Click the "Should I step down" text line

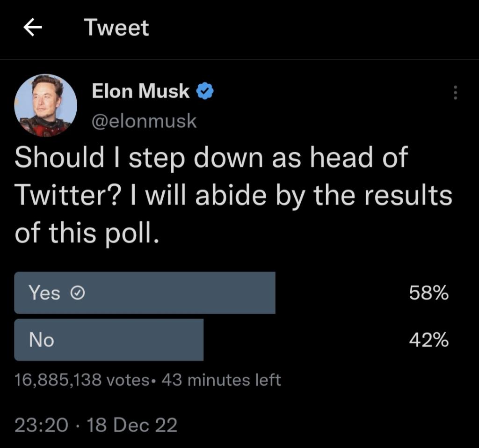click(211, 158)
